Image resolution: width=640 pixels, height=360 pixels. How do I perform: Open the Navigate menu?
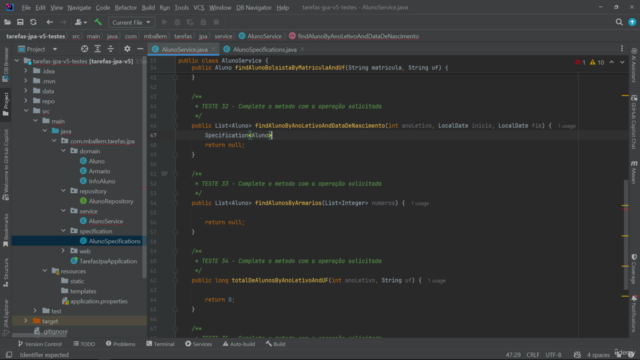[79, 7]
